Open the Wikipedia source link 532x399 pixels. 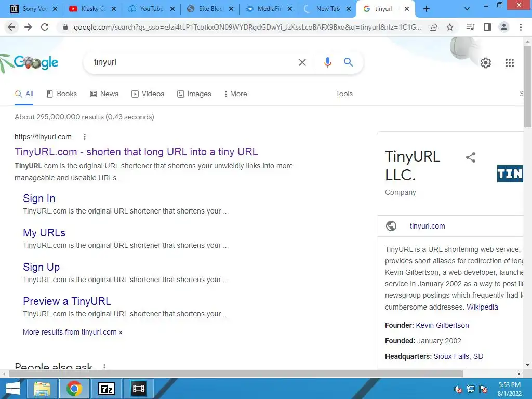[x=482, y=307]
